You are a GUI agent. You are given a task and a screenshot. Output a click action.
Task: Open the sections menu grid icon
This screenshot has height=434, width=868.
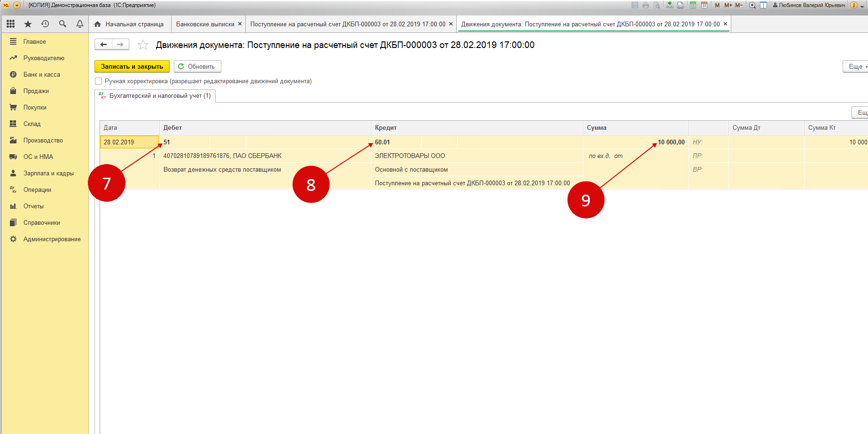point(10,24)
